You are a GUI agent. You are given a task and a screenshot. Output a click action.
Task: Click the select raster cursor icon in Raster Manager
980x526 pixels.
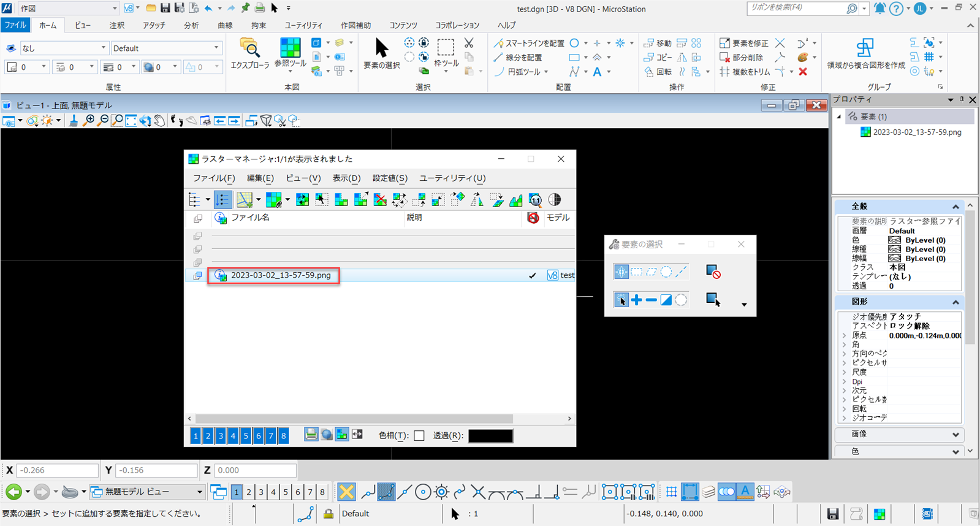point(321,200)
